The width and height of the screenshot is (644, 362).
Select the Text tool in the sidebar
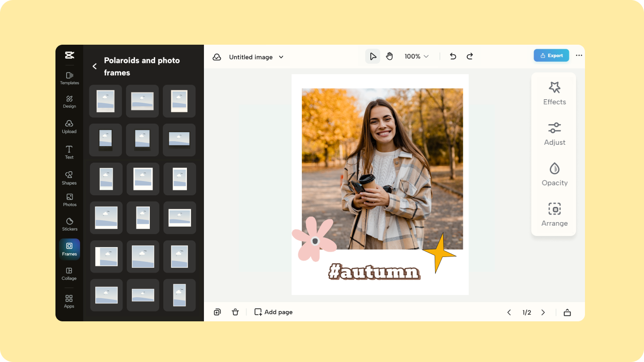coord(69,152)
